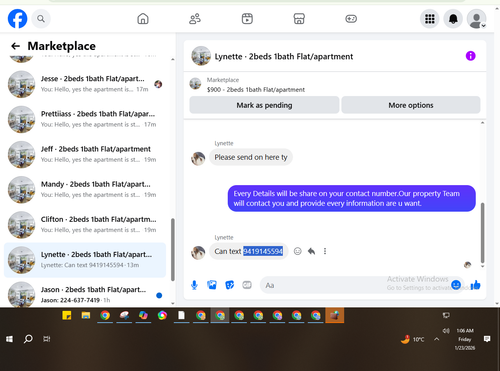Click the voice clip microphone icon
The image size is (500, 371).
click(x=194, y=285)
